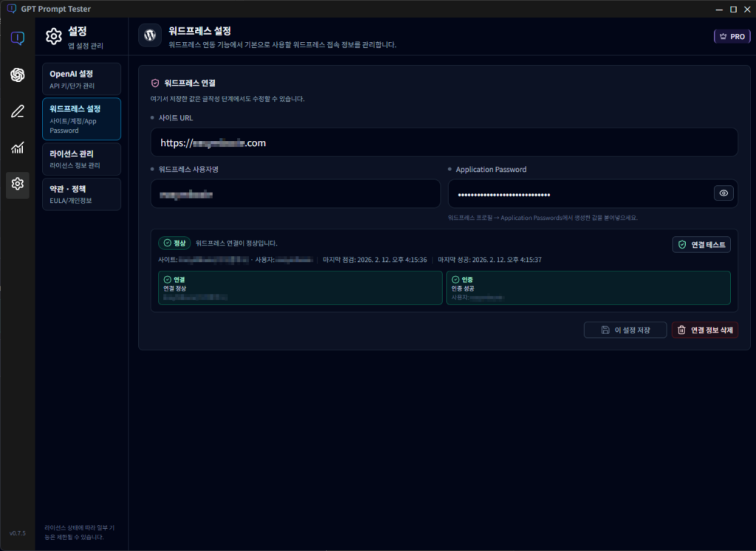Select the settings gear sidebar icon
The width and height of the screenshot is (756, 551).
18,184
